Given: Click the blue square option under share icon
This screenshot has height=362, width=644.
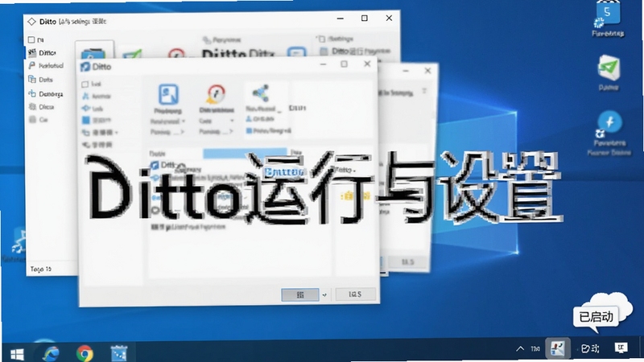Looking at the screenshot, I should pos(268,131).
